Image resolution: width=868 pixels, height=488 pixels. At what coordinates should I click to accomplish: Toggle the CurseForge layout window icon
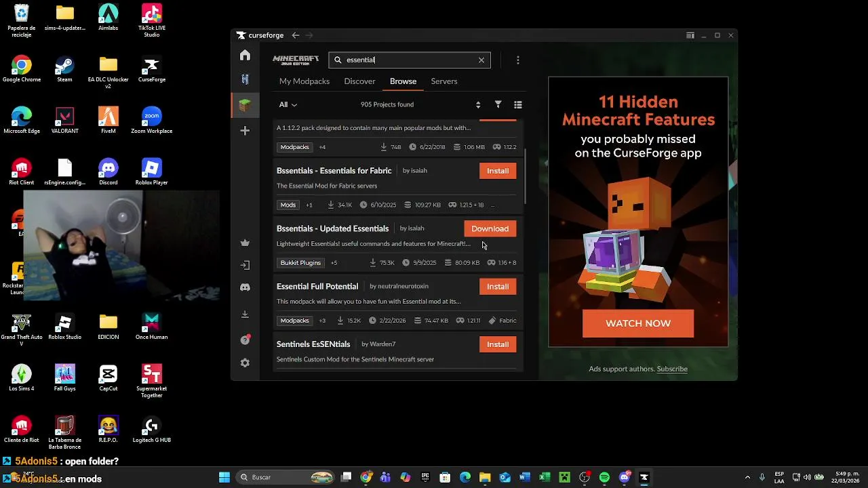690,35
